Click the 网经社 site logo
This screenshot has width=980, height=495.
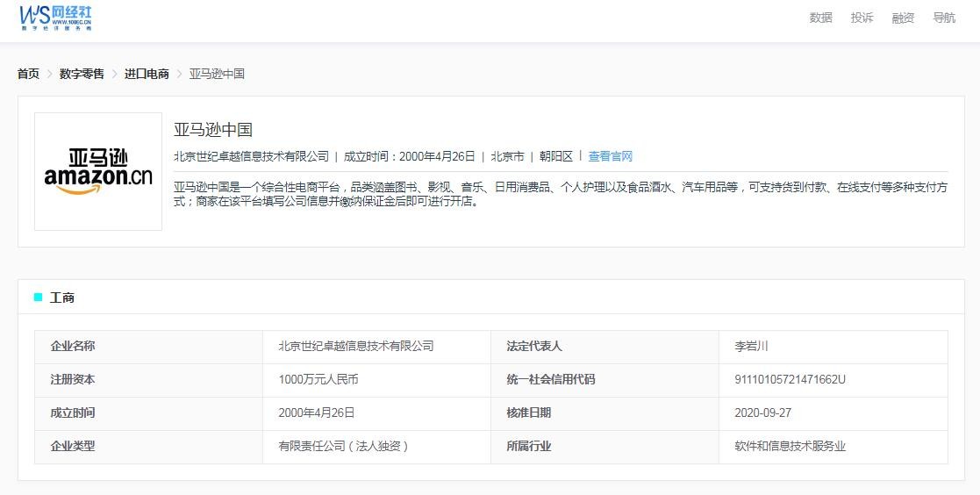56,18
